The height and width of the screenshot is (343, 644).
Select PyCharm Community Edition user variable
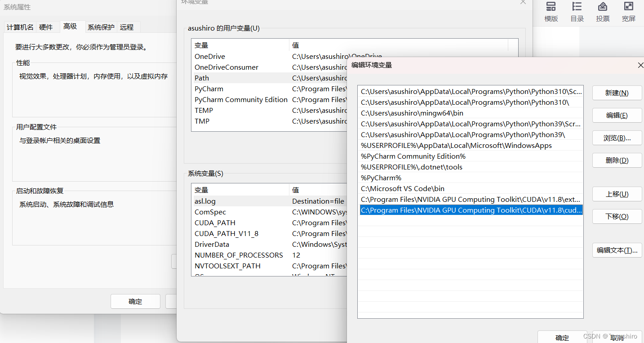[271, 100]
